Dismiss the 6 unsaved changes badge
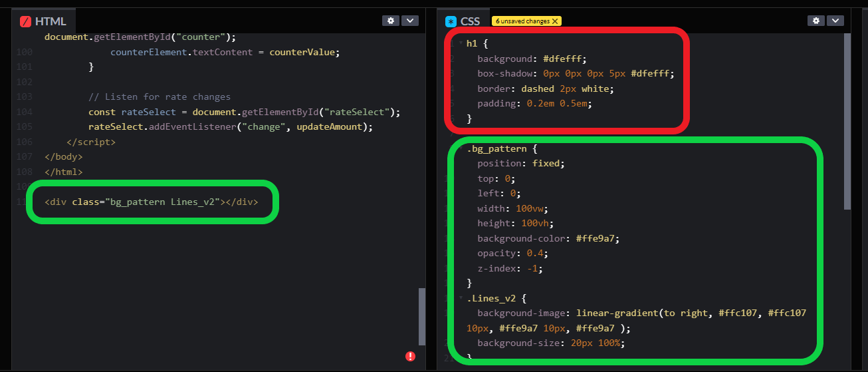This screenshot has height=372, width=868. pyautogui.click(x=555, y=21)
